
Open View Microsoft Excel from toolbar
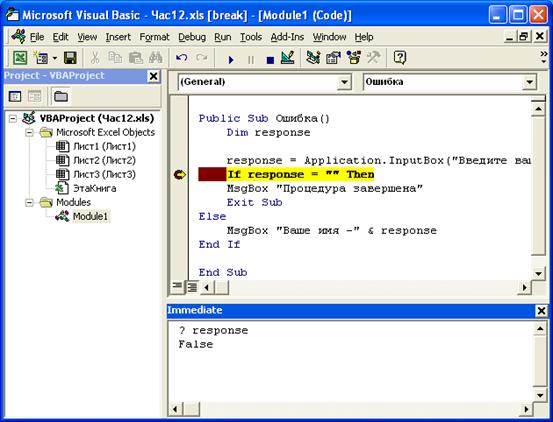tap(20, 58)
